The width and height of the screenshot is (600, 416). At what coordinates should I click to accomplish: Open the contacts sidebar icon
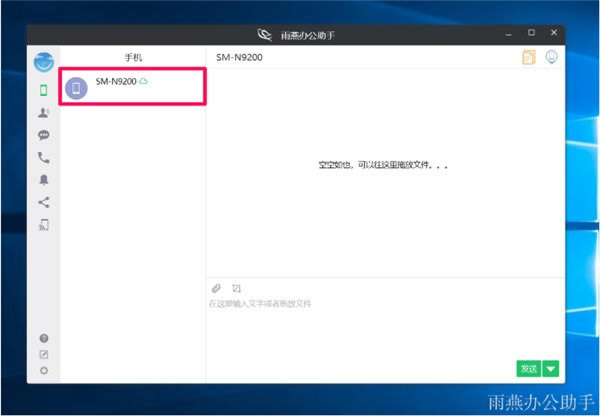(44, 113)
